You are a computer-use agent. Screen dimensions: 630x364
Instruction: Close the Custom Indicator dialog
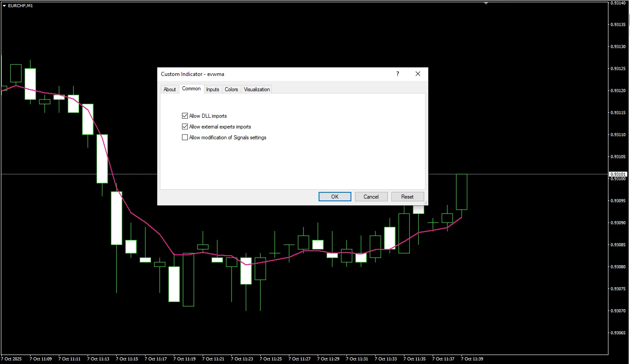pyautogui.click(x=418, y=74)
